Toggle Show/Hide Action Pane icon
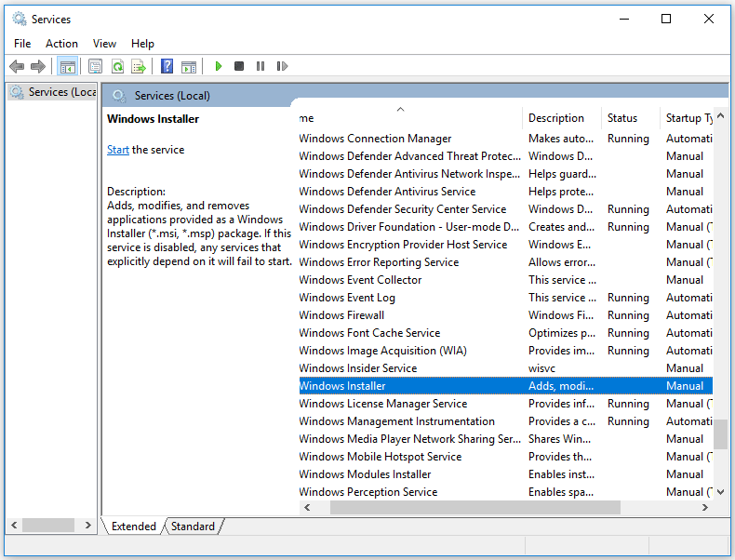 pyautogui.click(x=189, y=67)
